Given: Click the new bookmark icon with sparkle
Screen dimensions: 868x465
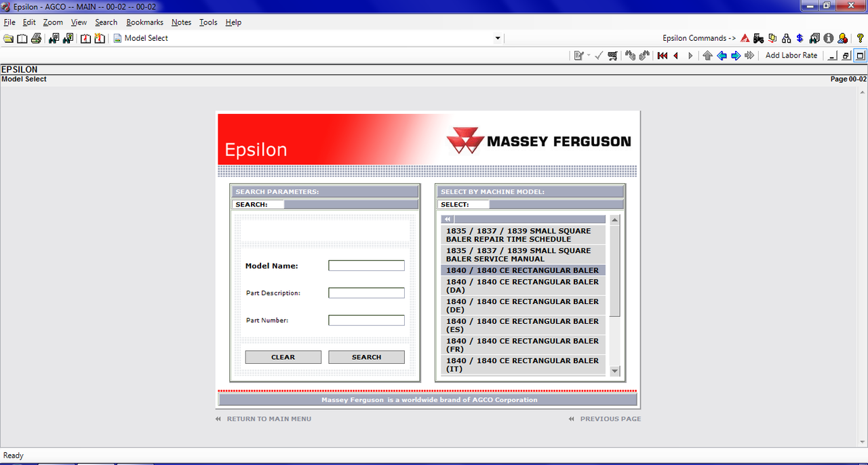Looking at the screenshot, I should pyautogui.click(x=100, y=38).
